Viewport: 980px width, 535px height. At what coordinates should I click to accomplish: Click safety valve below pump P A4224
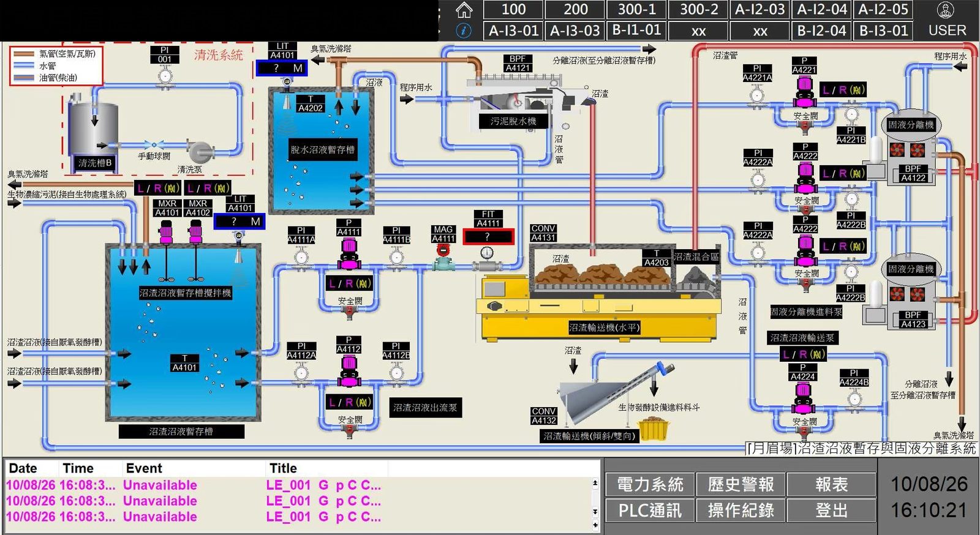pos(804,432)
